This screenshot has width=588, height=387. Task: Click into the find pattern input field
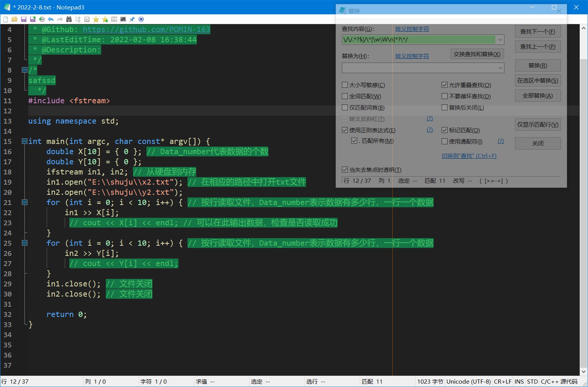pyautogui.click(x=419, y=40)
